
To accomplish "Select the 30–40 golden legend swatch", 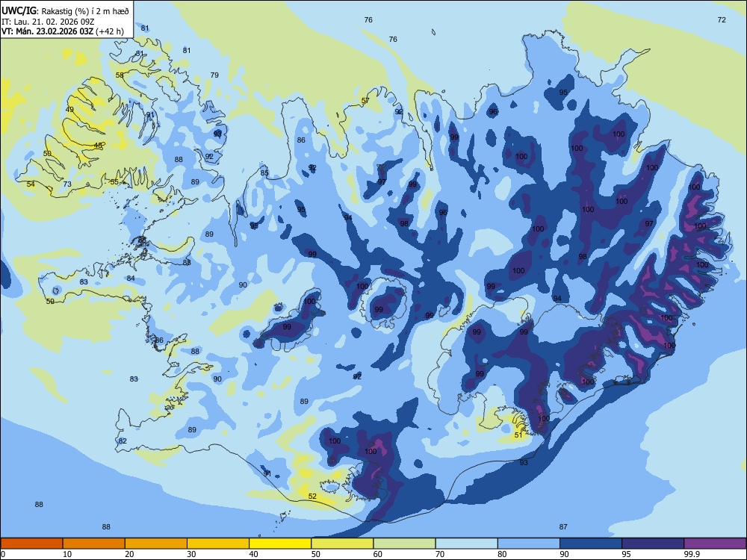I will [218, 544].
